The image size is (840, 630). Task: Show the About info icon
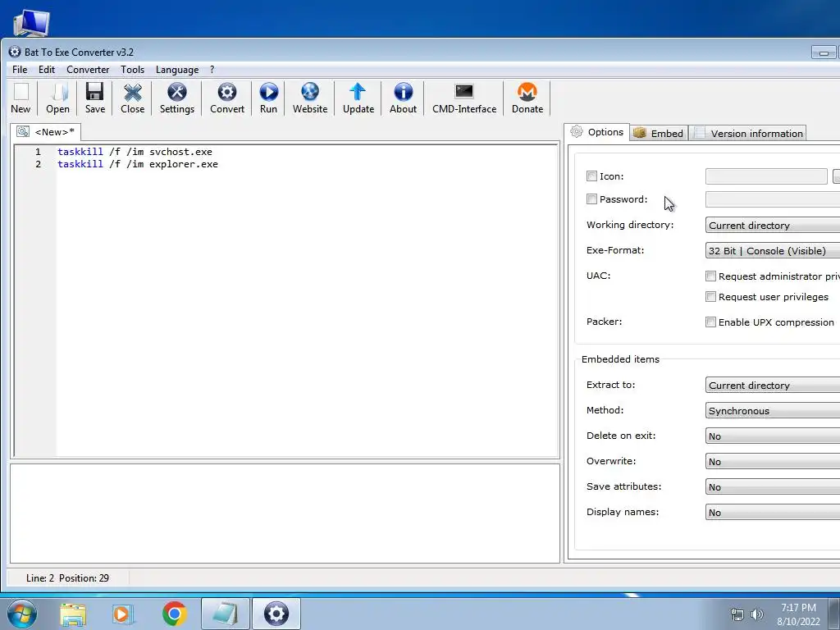pos(403,98)
